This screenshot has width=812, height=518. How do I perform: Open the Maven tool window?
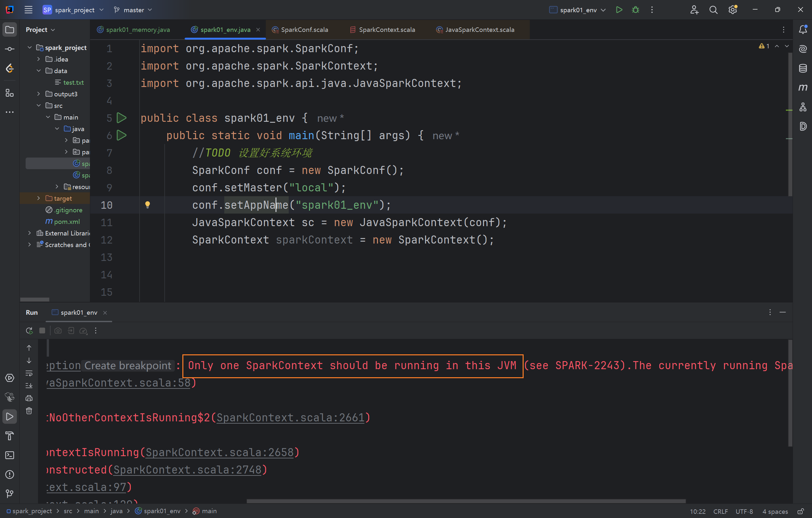pos(803,88)
